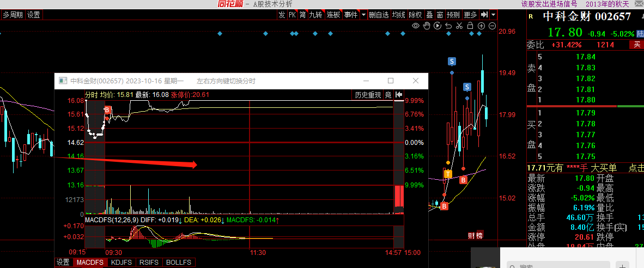
Task: Click the 竞 auction button in popup
Action: [x=388, y=95]
